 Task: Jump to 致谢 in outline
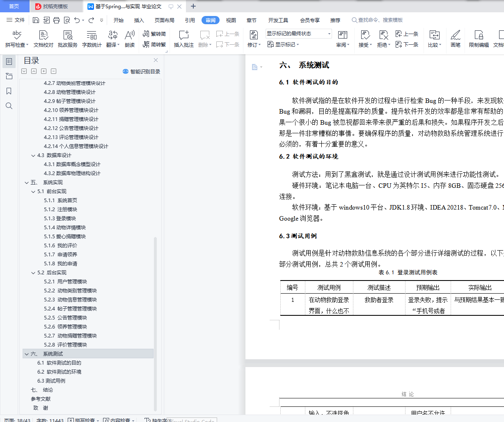coord(41,408)
